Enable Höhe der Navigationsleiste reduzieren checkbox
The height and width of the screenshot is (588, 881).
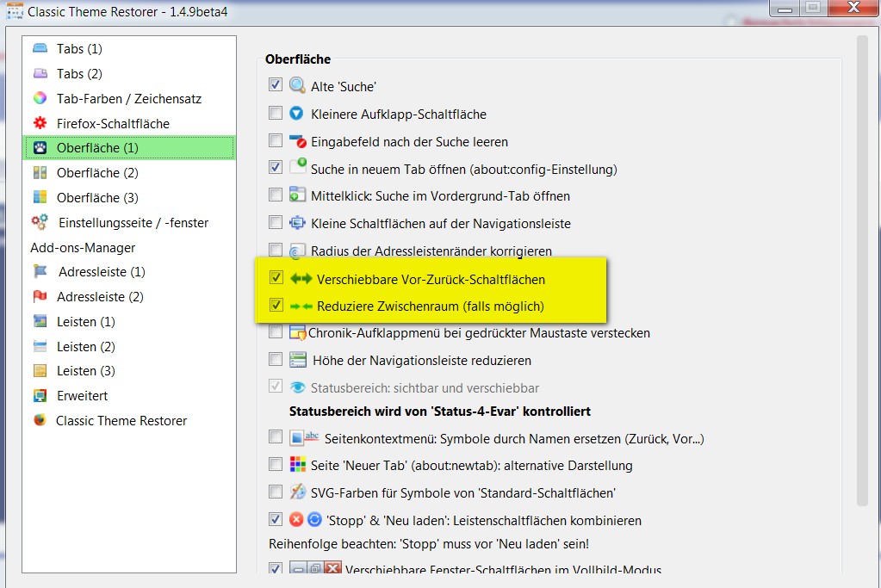coord(276,359)
